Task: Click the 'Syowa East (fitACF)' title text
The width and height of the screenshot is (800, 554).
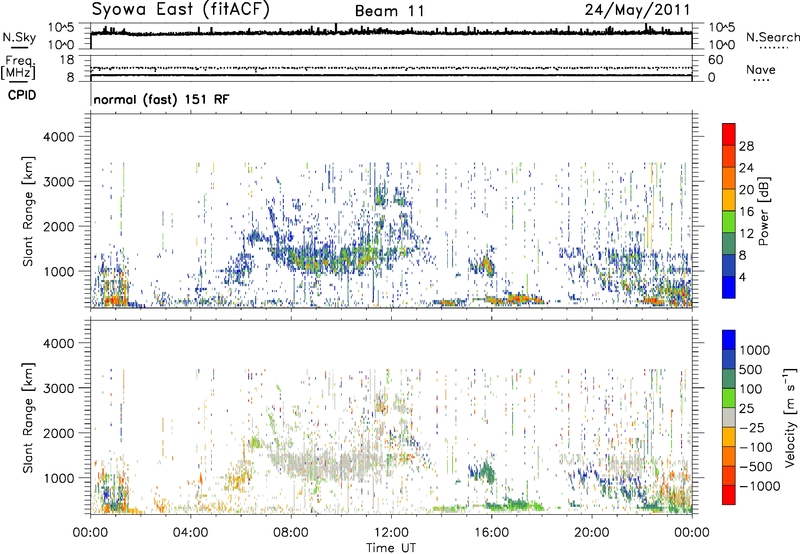Action: coord(180,10)
